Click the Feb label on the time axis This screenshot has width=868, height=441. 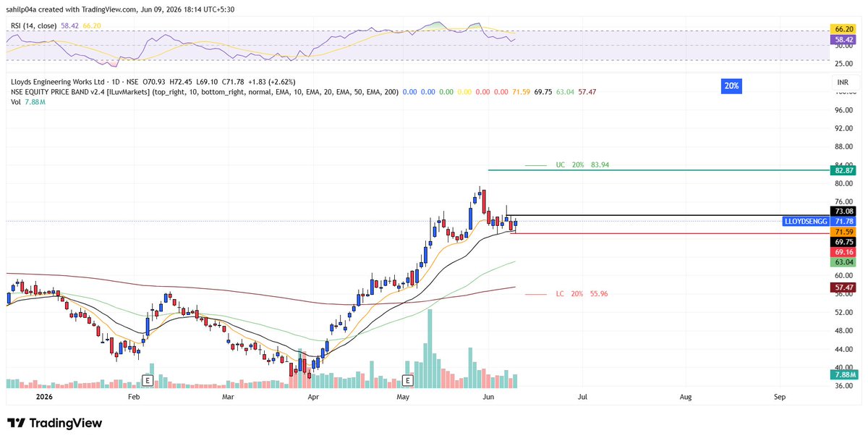click(133, 398)
